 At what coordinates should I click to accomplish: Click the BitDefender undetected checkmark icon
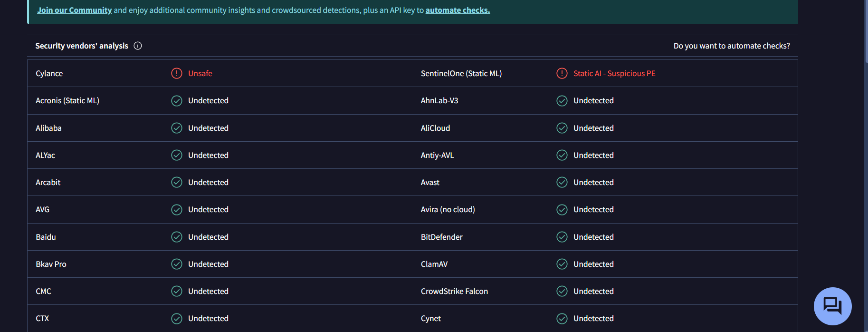click(562, 237)
